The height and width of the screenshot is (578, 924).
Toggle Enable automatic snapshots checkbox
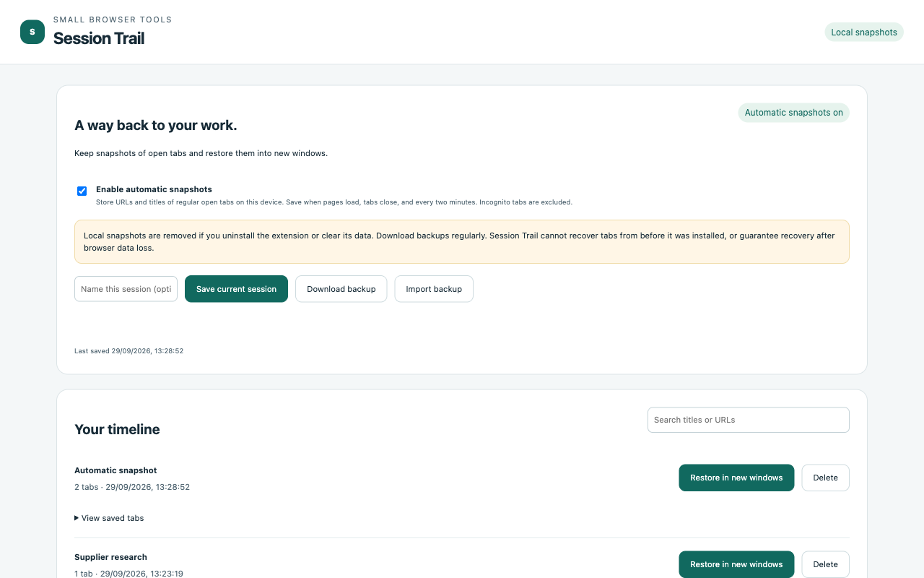click(x=82, y=191)
